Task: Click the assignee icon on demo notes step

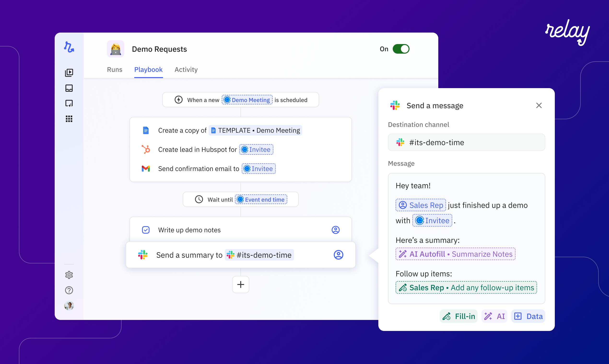Action: [x=335, y=230]
